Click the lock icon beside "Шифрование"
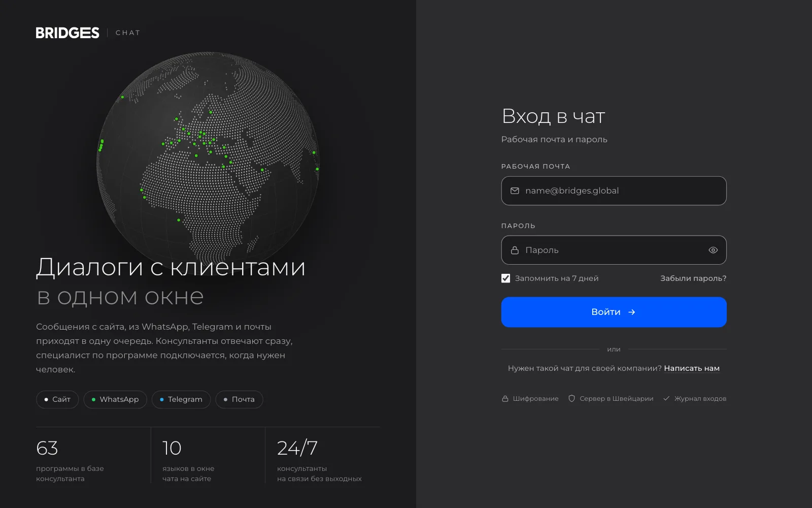Screen dimensions: 812x508 tap(505, 399)
